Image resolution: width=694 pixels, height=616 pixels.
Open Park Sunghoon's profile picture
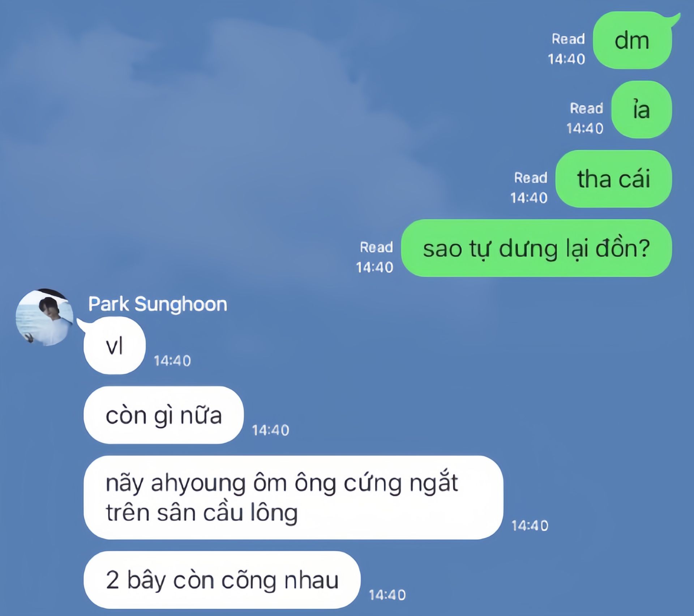tap(44, 317)
